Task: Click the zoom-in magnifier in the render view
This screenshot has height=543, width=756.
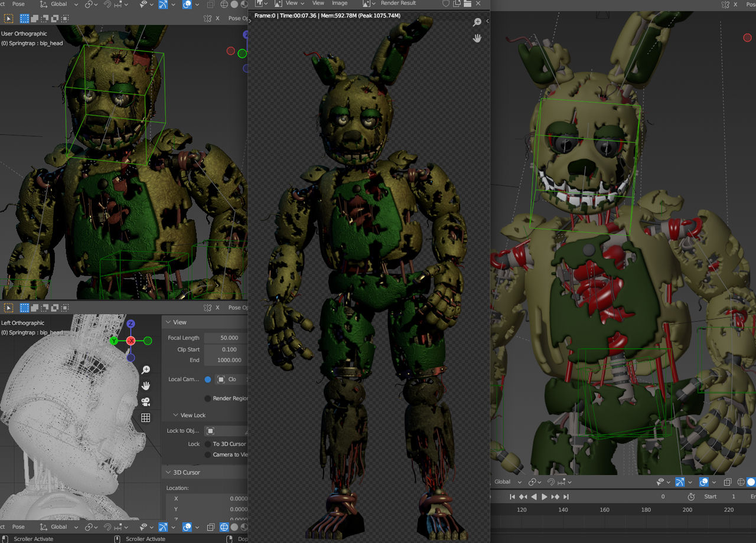Action: [x=477, y=22]
